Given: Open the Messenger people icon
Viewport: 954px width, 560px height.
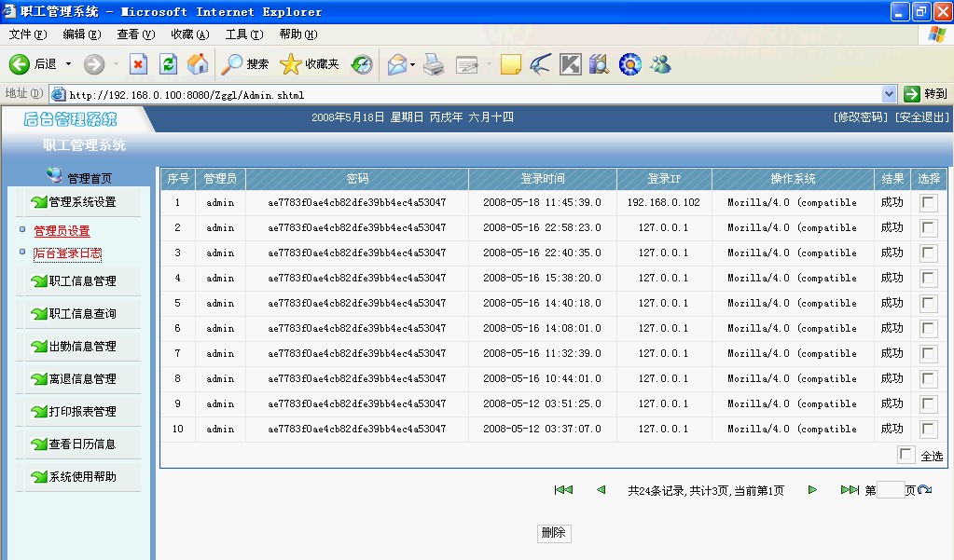Looking at the screenshot, I should click(x=660, y=64).
